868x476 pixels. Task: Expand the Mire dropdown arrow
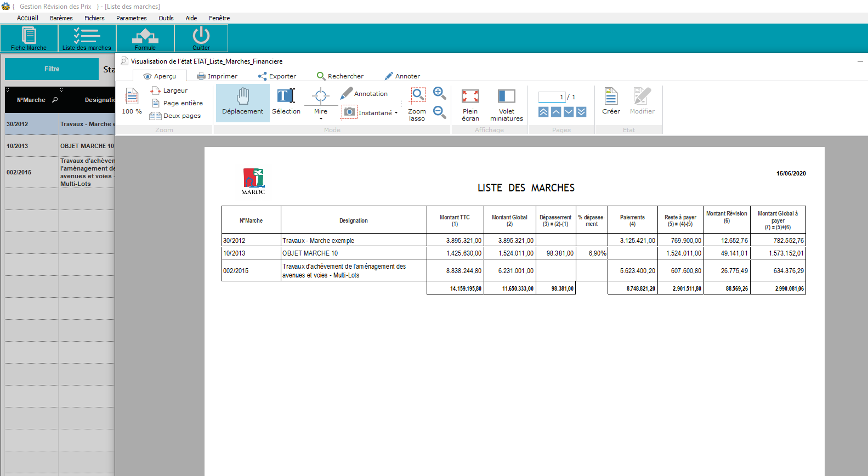pyautogui.click(x=321, y=118)
